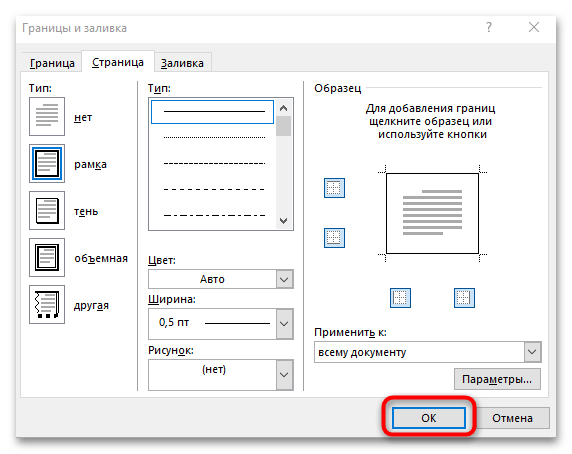
Task: Toggle right border button below preview
Action: click(x=464, y=298)
